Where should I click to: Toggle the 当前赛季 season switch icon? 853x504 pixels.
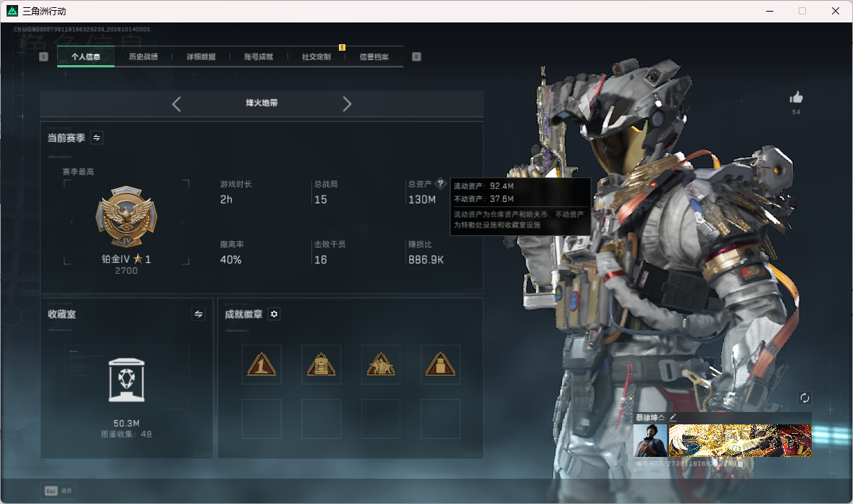97,138
